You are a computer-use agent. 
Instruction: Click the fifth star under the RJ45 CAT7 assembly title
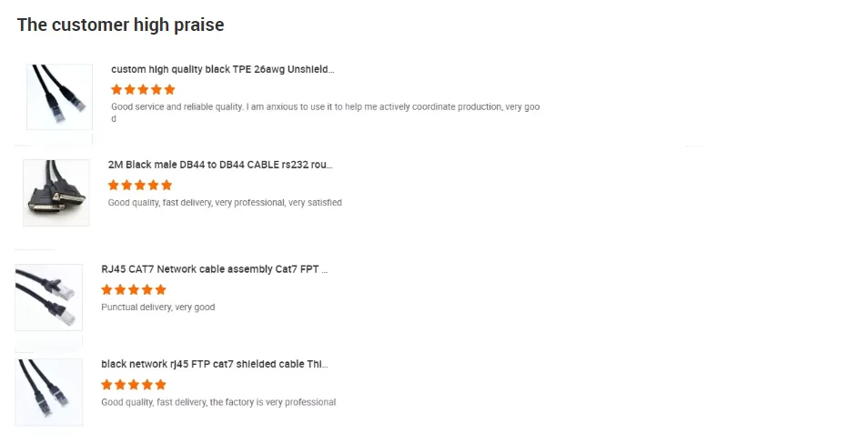(161, 289)
